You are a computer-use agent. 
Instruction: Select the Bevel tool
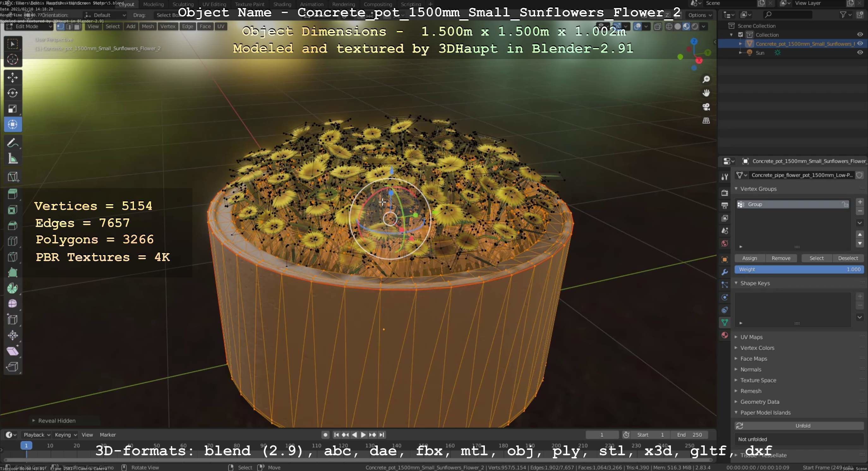tap(13, 226)
